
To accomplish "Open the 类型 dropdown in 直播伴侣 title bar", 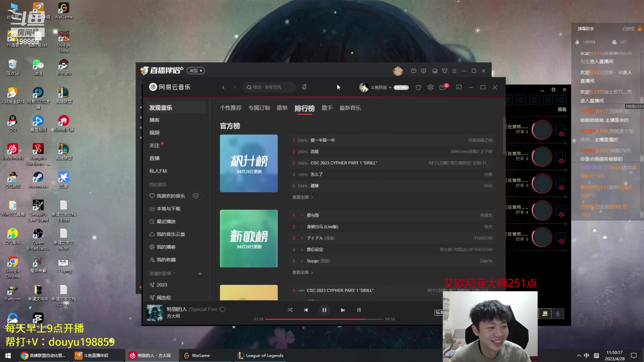I will (196, 71).
